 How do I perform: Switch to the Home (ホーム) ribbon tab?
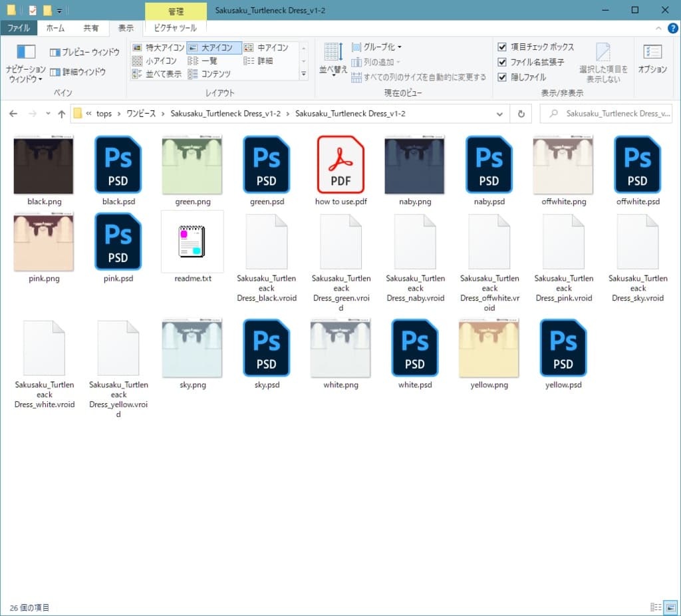click(x=55, y=28)
